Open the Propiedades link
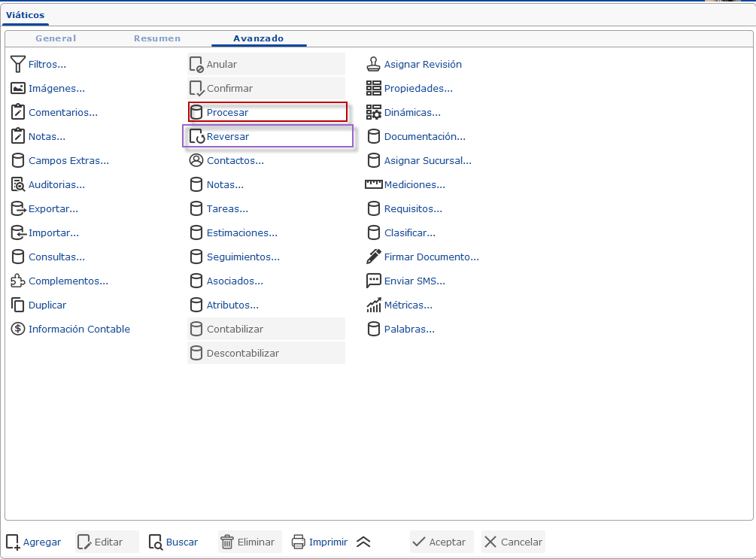 tap(418, 89)
